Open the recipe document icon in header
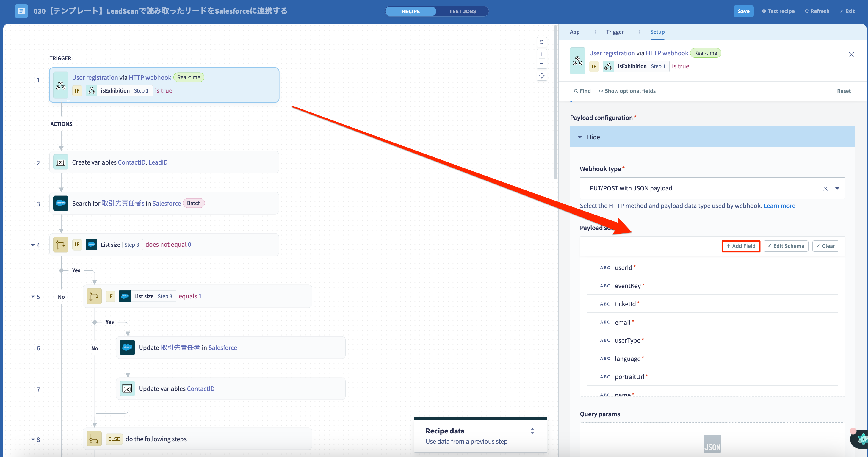The width and height of the screenshot is (868, 457). [21, 11]
